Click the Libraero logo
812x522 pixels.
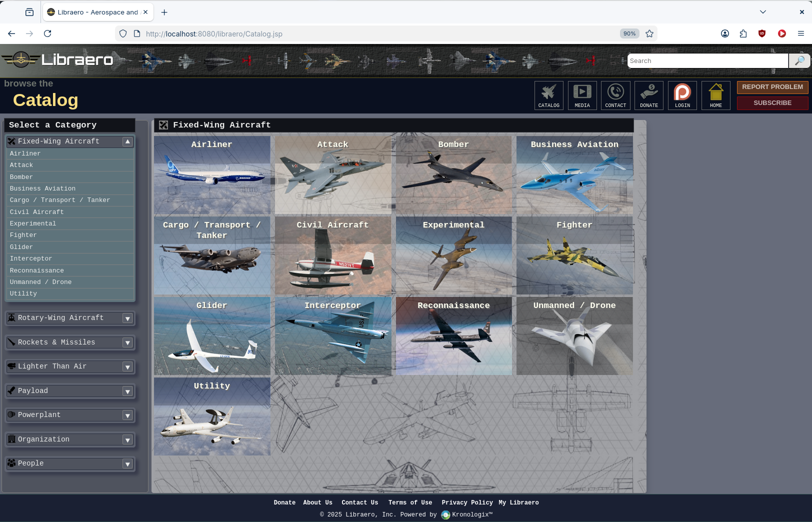coord(58,60)
